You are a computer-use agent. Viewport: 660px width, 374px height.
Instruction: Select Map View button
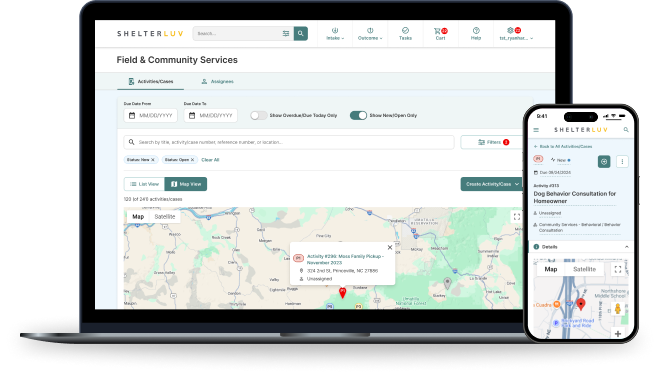pos(186,184)
